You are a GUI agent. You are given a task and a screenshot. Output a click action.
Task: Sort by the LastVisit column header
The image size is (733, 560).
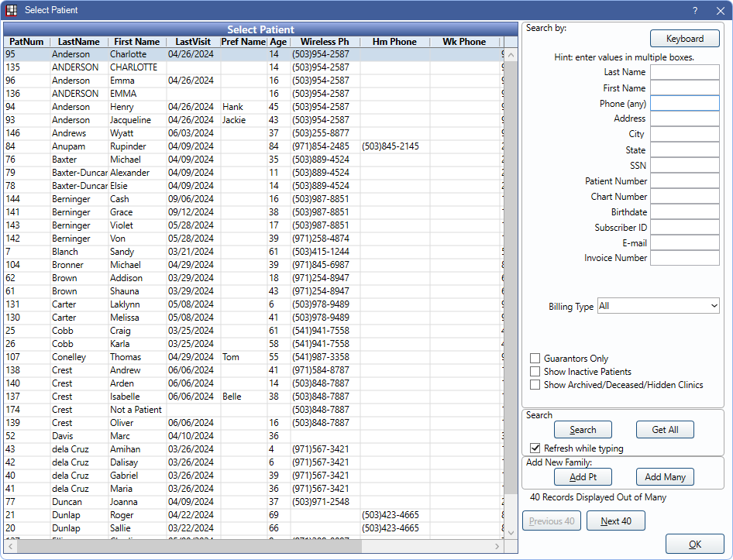tap(193, 42)
